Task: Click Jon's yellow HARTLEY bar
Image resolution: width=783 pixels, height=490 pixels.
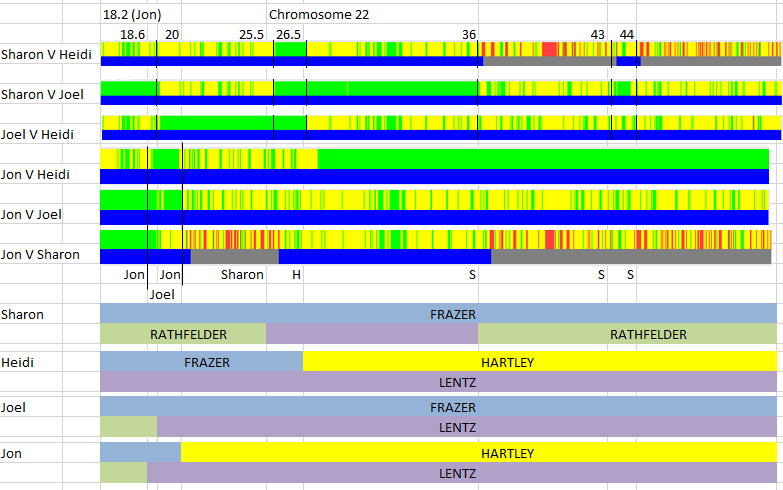Action: click(480, 453)
